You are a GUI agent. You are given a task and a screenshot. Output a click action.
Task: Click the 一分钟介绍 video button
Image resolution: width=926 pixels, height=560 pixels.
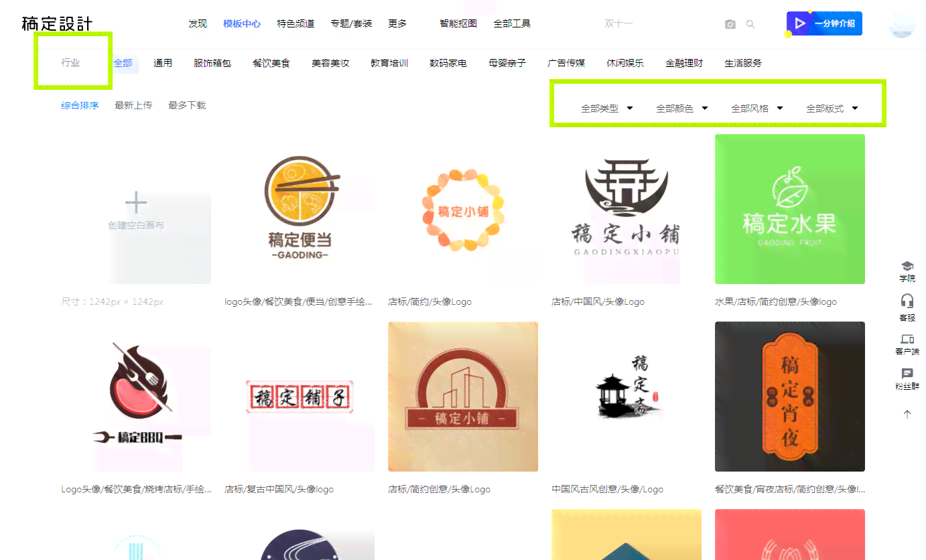click(825, 23)
